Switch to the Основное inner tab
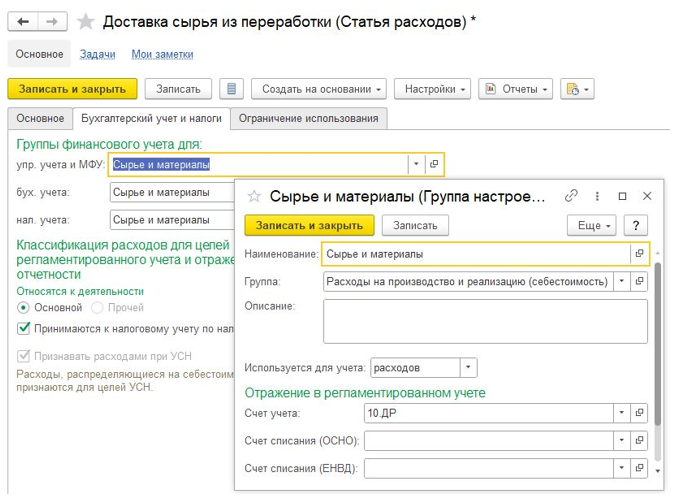 [40, 118]
